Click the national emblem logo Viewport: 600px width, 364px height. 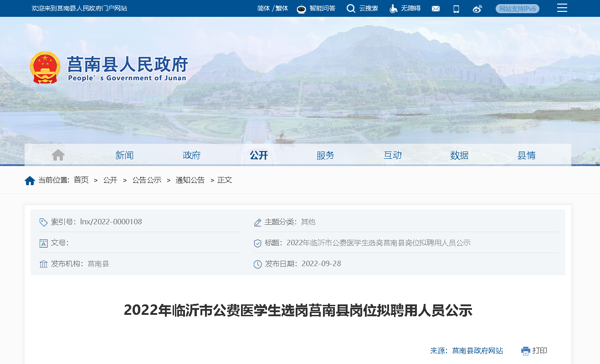[45, 67]
